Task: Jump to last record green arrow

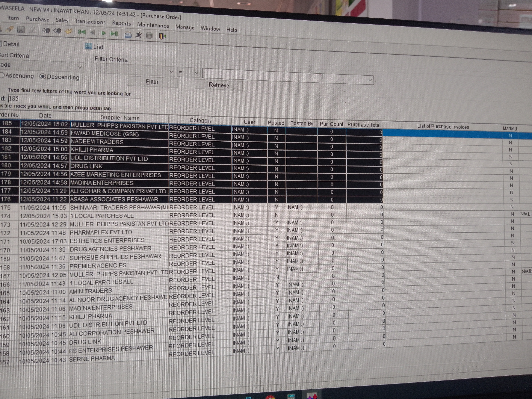Action: tap(114, 33)
